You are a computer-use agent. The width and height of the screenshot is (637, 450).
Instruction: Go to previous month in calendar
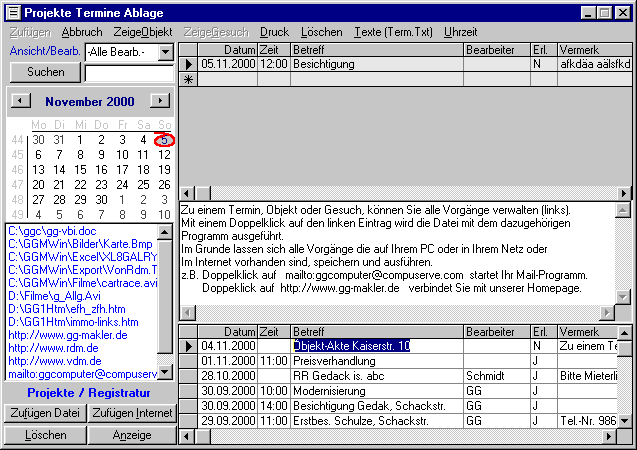pyautogui.click(x=20, y=101)
